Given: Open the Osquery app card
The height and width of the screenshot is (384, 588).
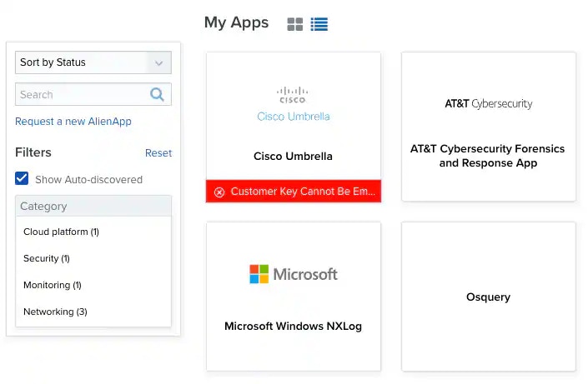Looking at the screenshot, I should pos(488,297).
